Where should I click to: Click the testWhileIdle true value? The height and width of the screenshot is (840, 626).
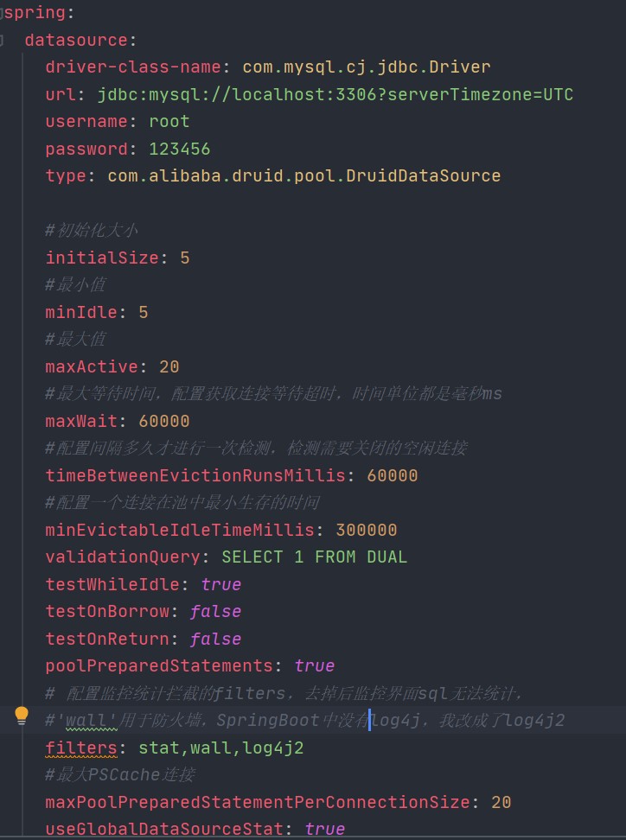point(221,584)
